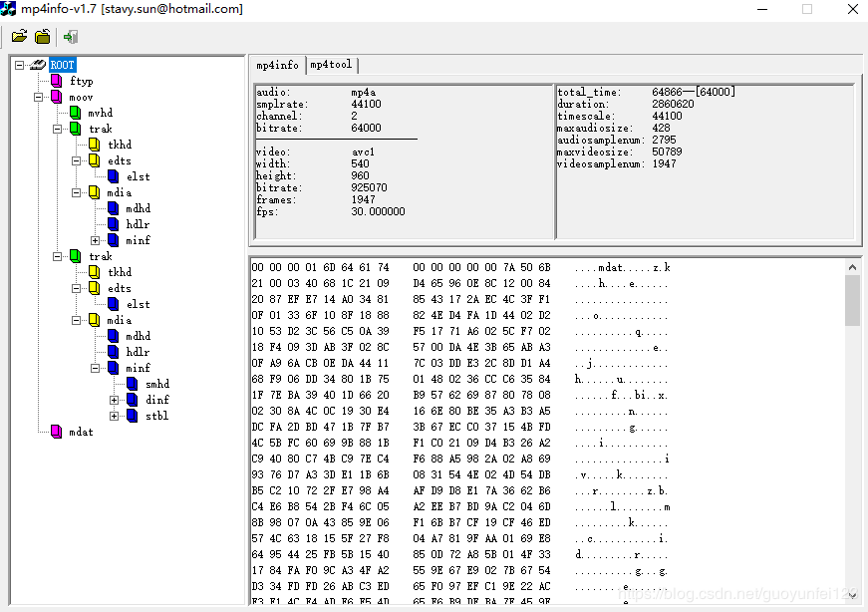
Task: Click the blue stbl box icon
Action: pyautogui.click(x=132, y=416)
